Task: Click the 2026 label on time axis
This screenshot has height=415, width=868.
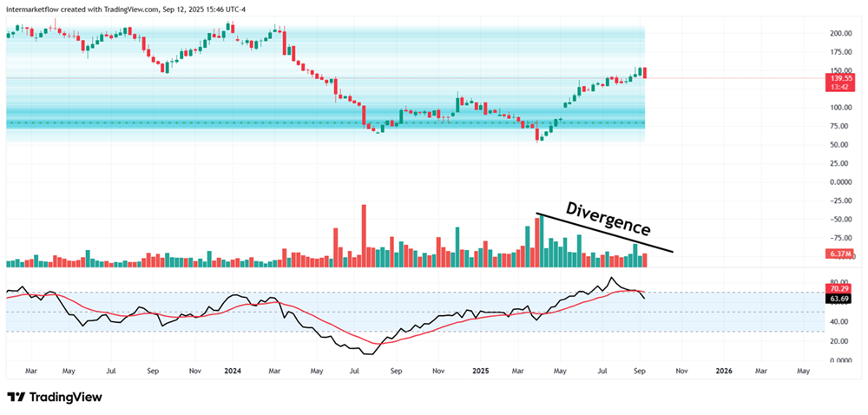Action: point(724,369)
